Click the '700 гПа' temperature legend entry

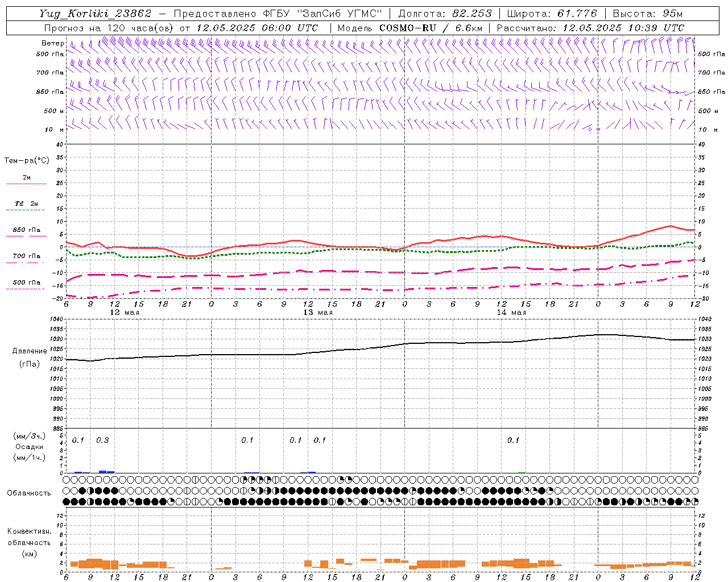point(27,256)
